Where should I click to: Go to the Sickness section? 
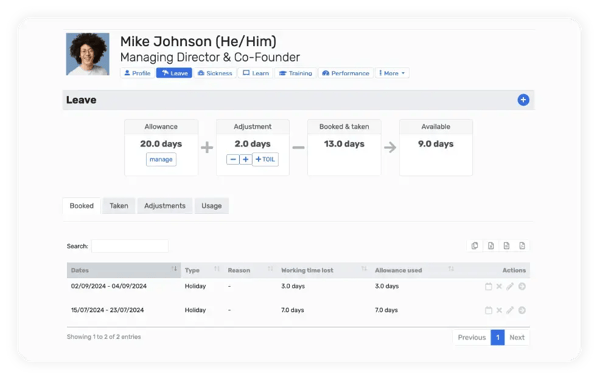click(x=215, y=73)
